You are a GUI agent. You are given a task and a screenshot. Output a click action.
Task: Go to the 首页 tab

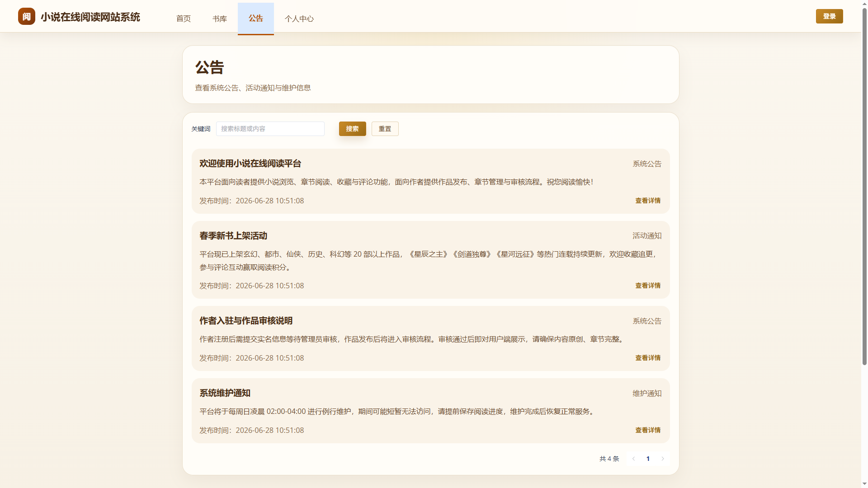point(184,19)
